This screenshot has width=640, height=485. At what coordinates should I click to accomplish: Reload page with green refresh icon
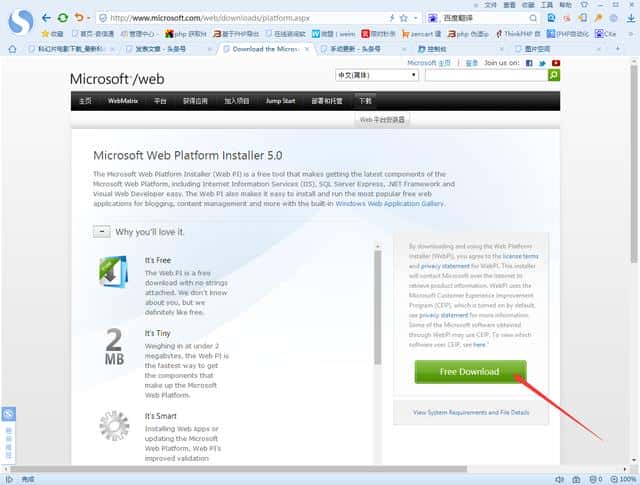[x=63, y=18]
